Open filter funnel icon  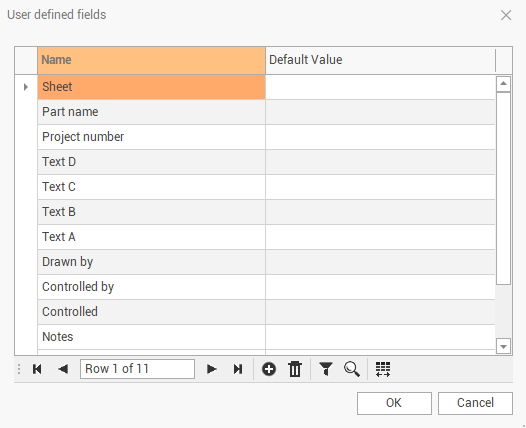tap(325, 369)
